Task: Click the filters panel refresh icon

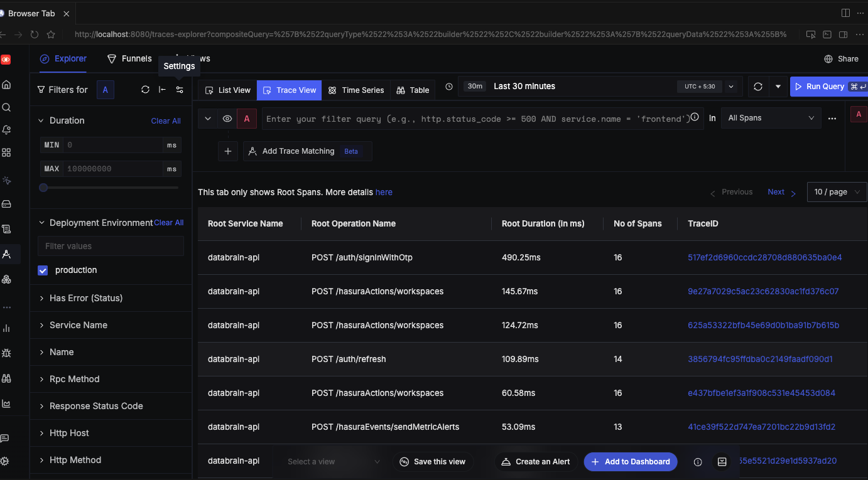Action: click(x=145, y=90)
